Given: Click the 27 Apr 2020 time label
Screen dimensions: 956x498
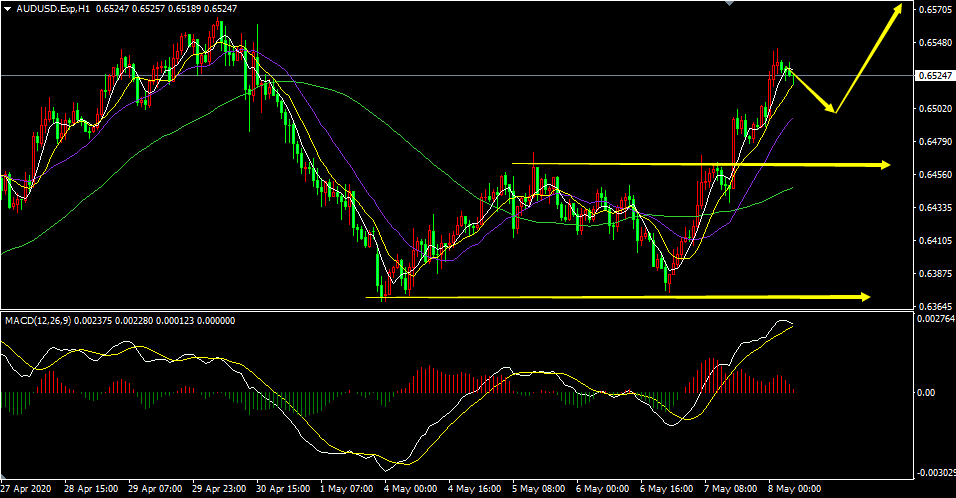Looking at the screenshot, I should (26, 489).
